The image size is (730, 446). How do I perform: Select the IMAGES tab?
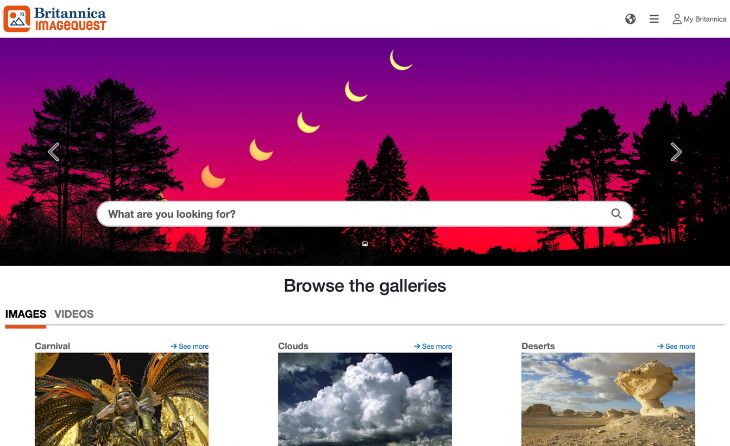26,314
